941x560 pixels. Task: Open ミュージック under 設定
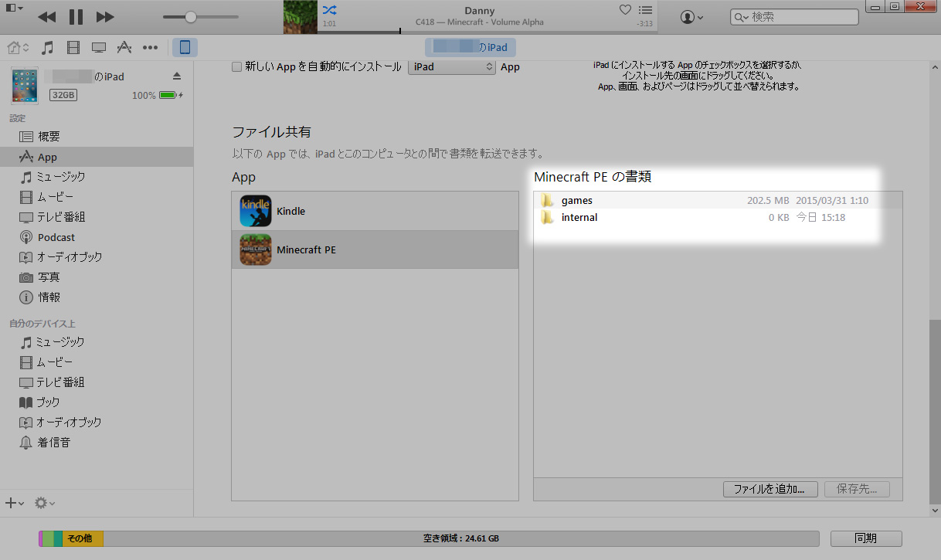(97, 177)
